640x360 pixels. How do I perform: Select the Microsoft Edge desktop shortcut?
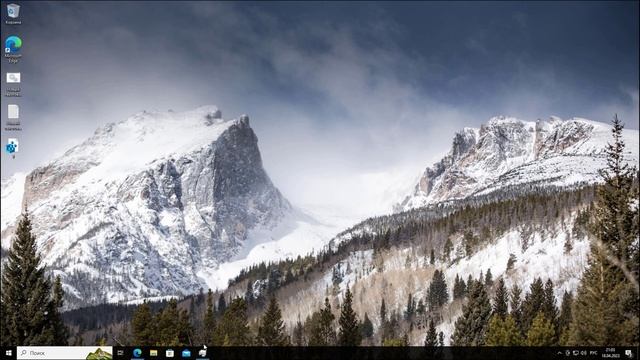click(13, 49)
